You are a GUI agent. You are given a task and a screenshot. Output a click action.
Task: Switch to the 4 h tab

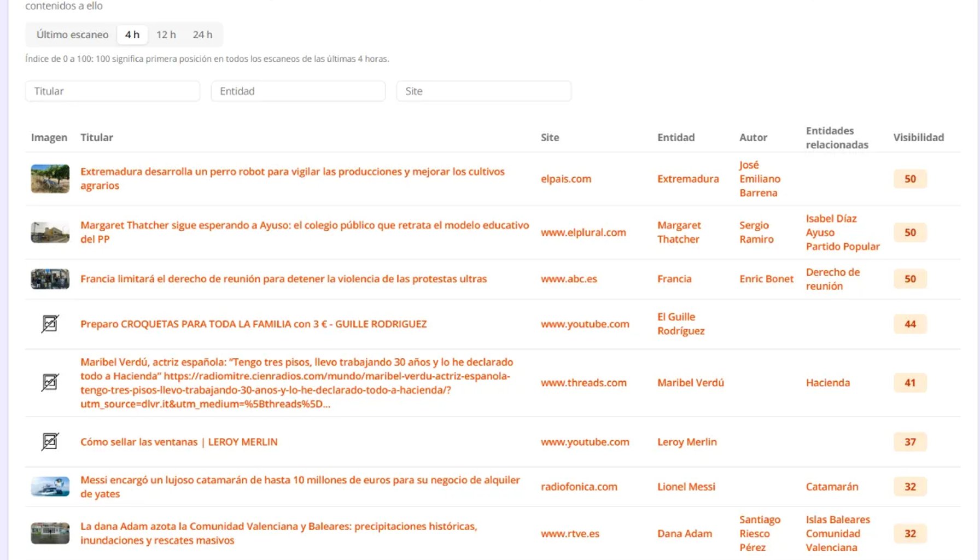[132, 34]
